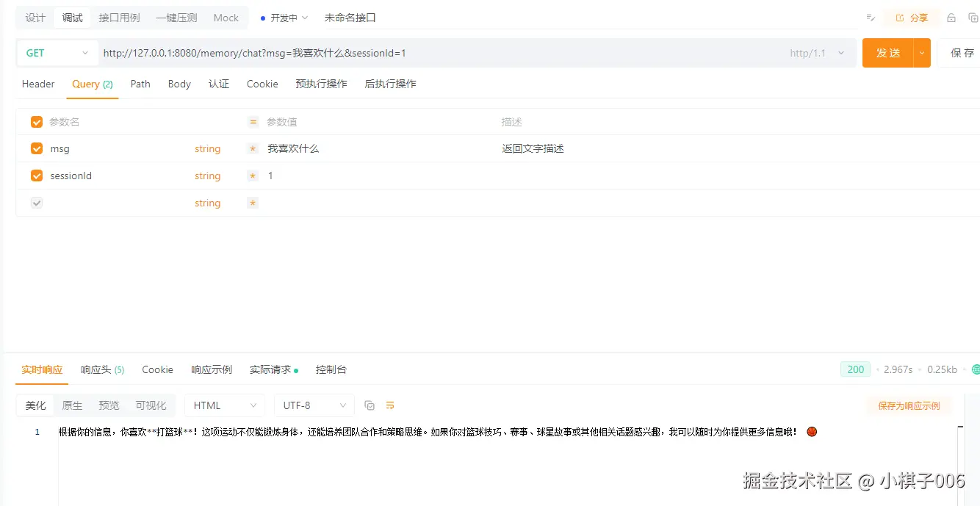Screen dimensions: 980x506
Task: Toggle the required asterisk in msg row
Action: (x=253, y=148)
